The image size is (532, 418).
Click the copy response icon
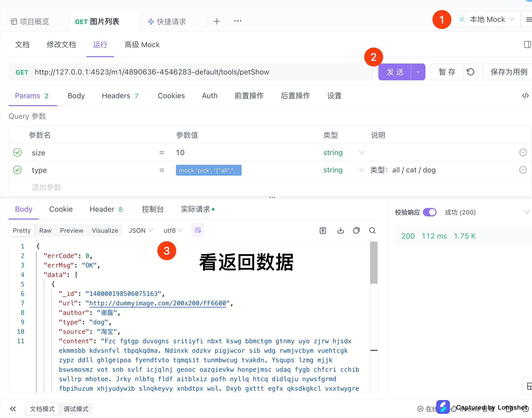[x=357, y=231]
